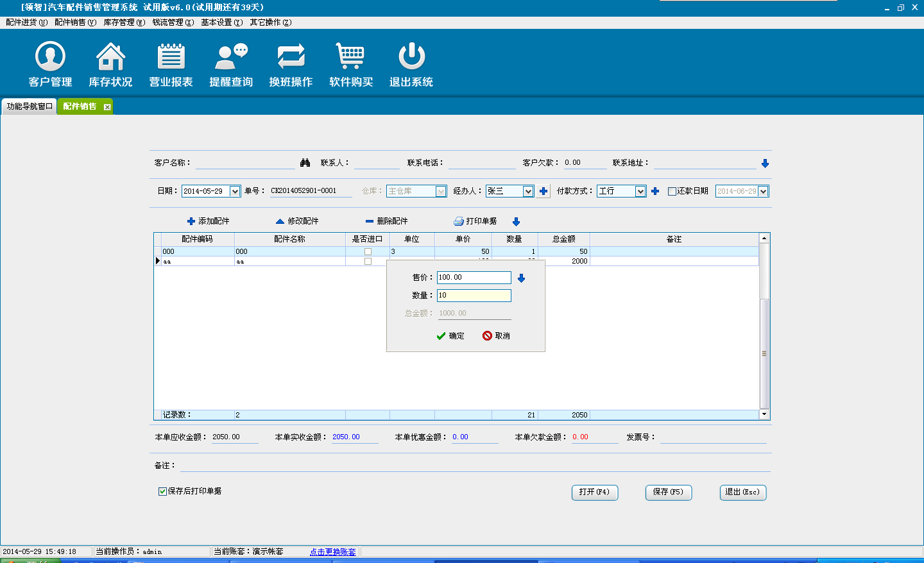Open 客户管理 customer management icon
This screenshot has width=924, height=563.
coord(50,57)
